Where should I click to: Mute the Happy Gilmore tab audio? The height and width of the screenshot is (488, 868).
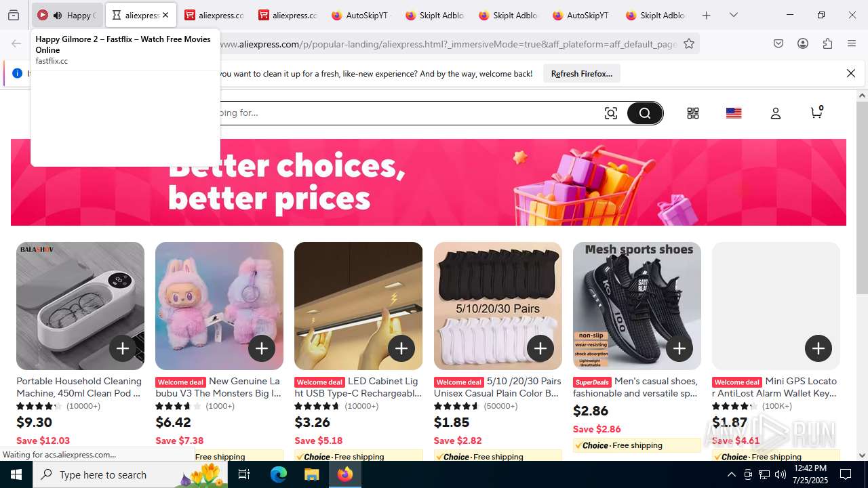[58, 15]
